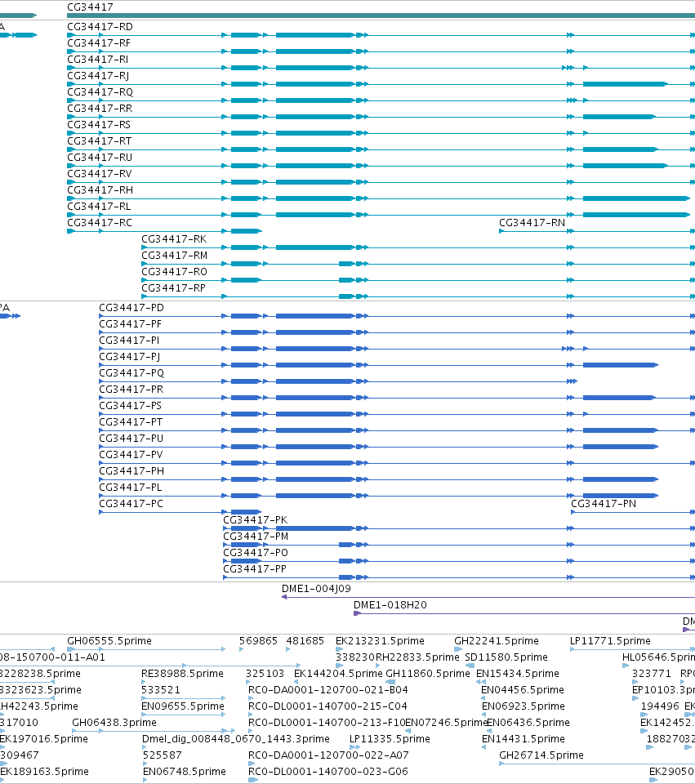Click the RC0-DA0001-120700-021-B04 label

tap(328, 690)
